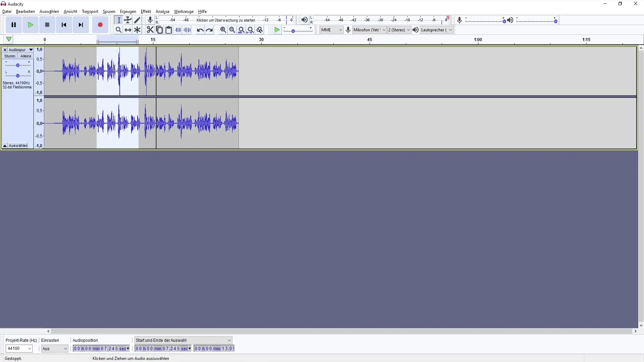Viewport: 644px width, 362px height.
Task: Undo the last action
Action: 200,30
